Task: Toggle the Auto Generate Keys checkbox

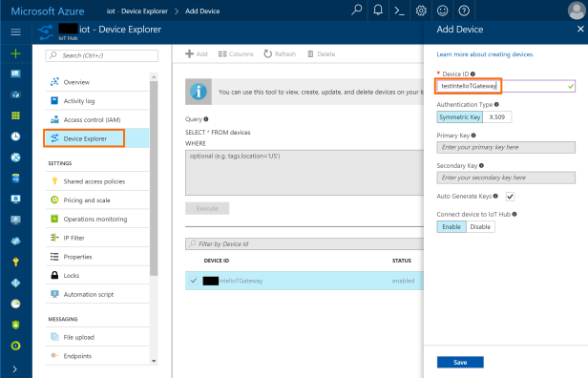Action: pos(510,197)
